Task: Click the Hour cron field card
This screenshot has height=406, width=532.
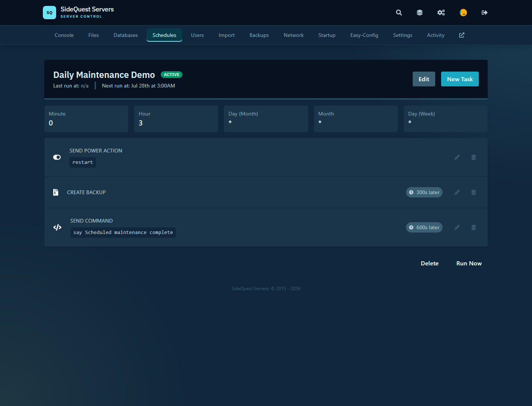Action: pos(176,119)
